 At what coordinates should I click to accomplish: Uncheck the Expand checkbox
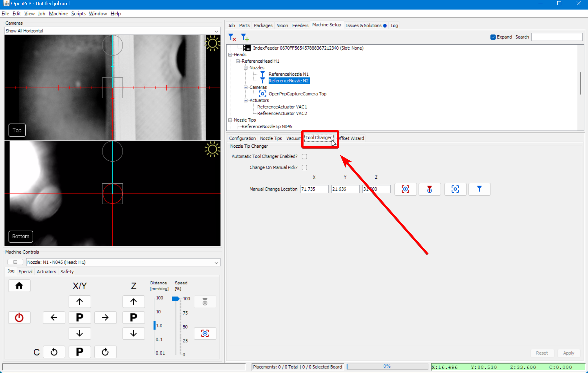pyautogui.click(x=493, y=37)
